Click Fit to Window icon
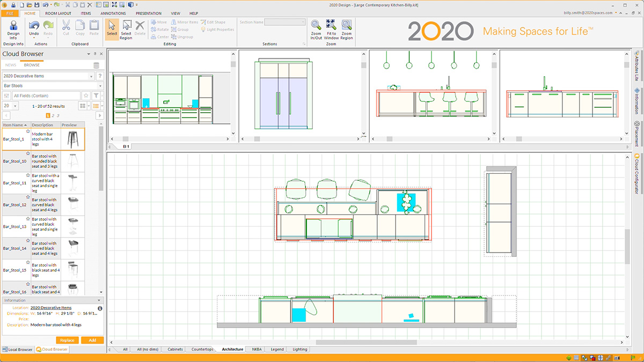The image size is (644, 362). point(331,29)
